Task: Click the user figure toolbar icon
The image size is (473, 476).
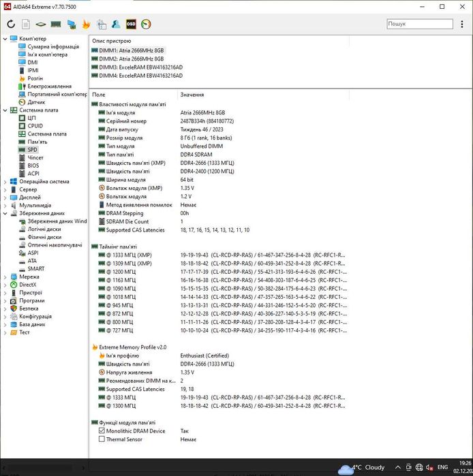Action: point(116,24)
